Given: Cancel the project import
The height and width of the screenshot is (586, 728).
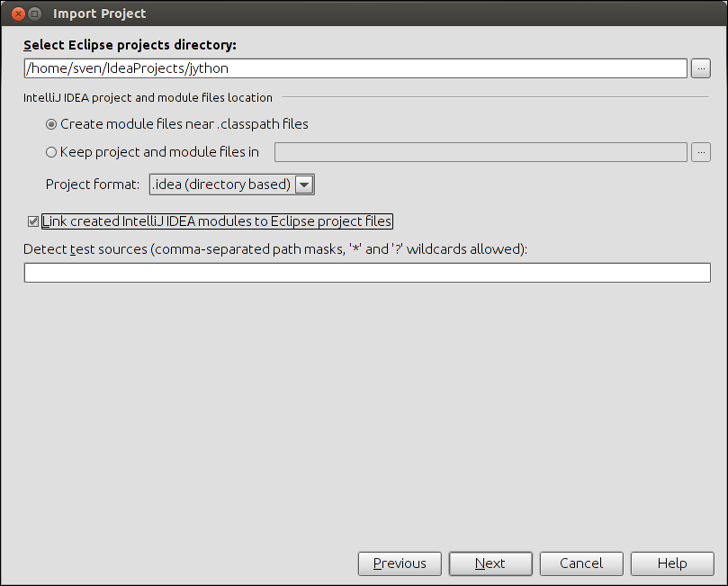Looking at the screenshot, I should pos(581,563).
